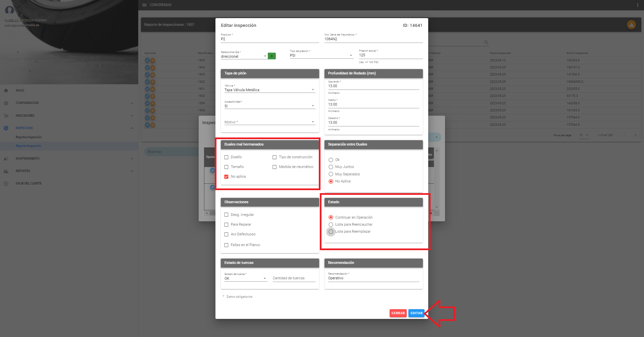Select 'Lista para Reencauchar' radio option
Viewport: 644px width, 337px height.
tap(331, 225)
